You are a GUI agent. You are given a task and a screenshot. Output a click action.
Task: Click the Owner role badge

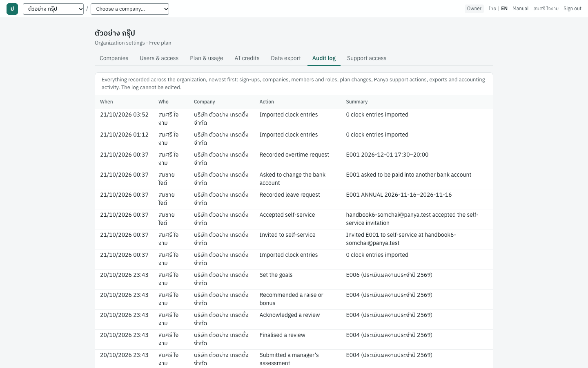(474, 9)
